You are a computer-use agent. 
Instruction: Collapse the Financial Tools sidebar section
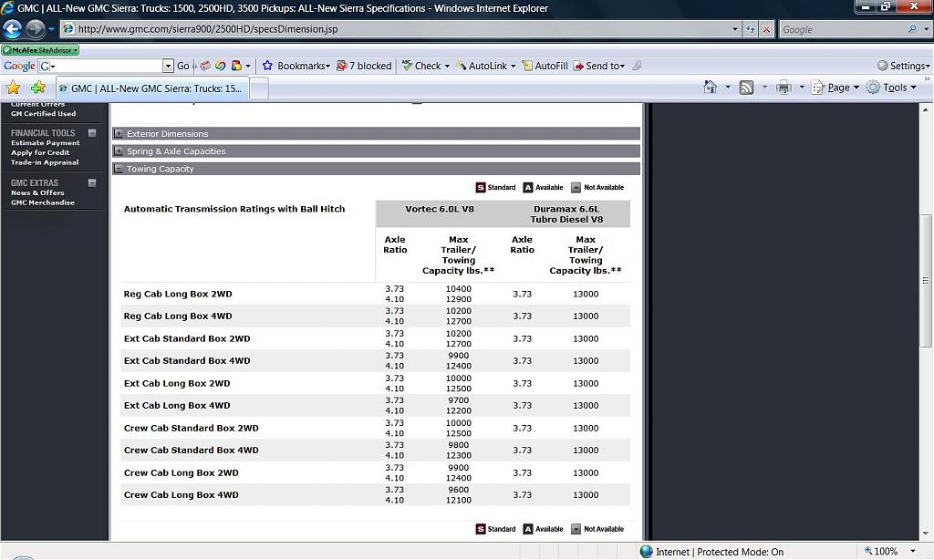92,133
